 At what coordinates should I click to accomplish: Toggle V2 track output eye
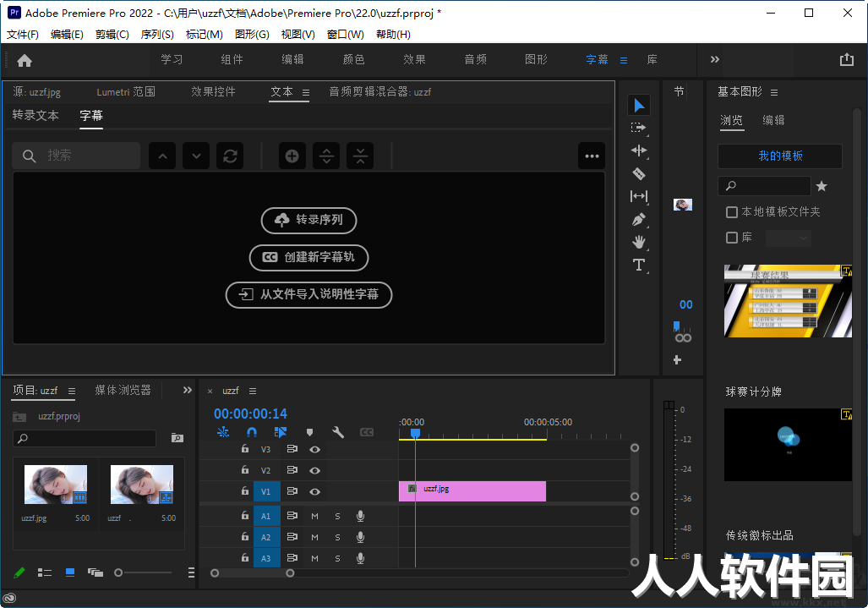click(x=314, y=471)
